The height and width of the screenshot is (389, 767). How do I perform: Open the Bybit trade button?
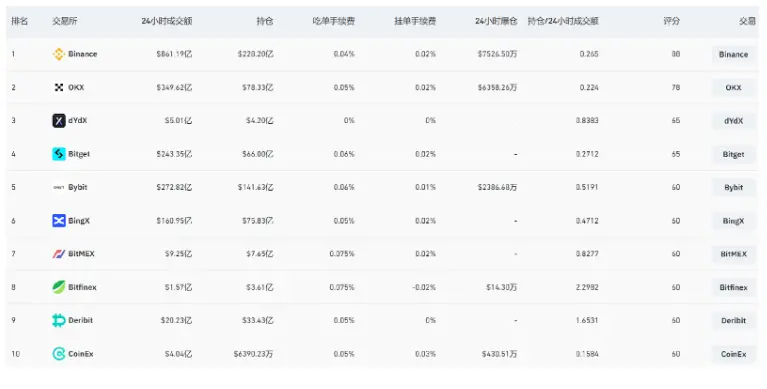pos(733,187)
